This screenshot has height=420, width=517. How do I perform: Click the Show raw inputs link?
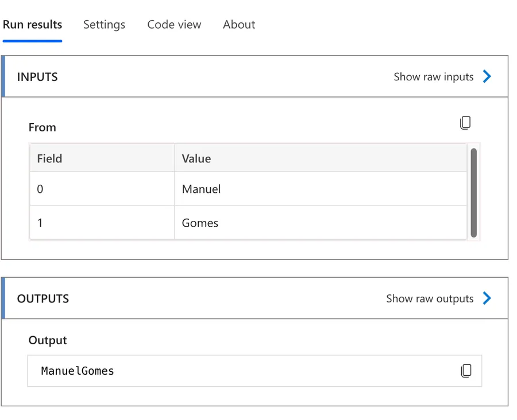coord(434,77)
